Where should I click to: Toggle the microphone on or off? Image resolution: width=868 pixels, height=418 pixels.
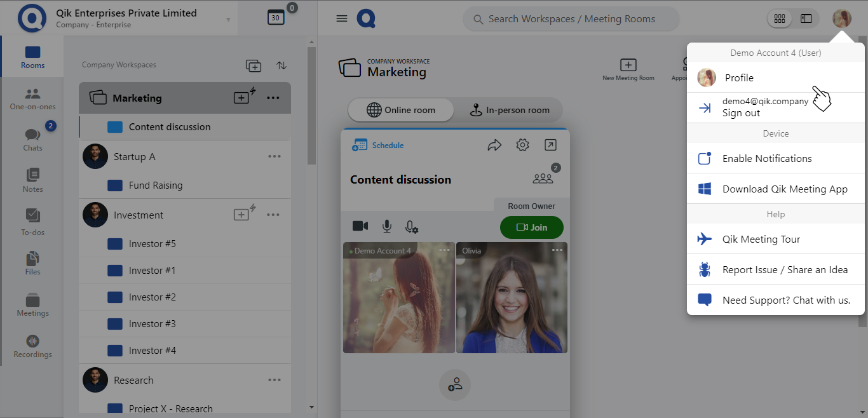pos(386,226)
